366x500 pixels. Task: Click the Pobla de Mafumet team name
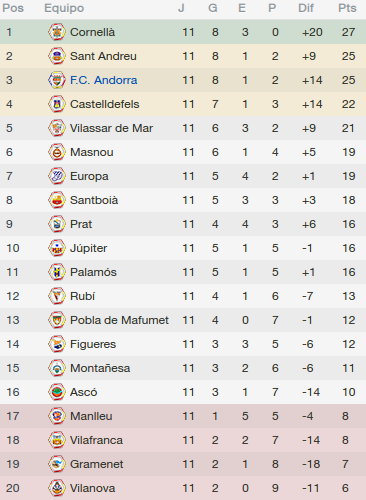pos(119,320)
